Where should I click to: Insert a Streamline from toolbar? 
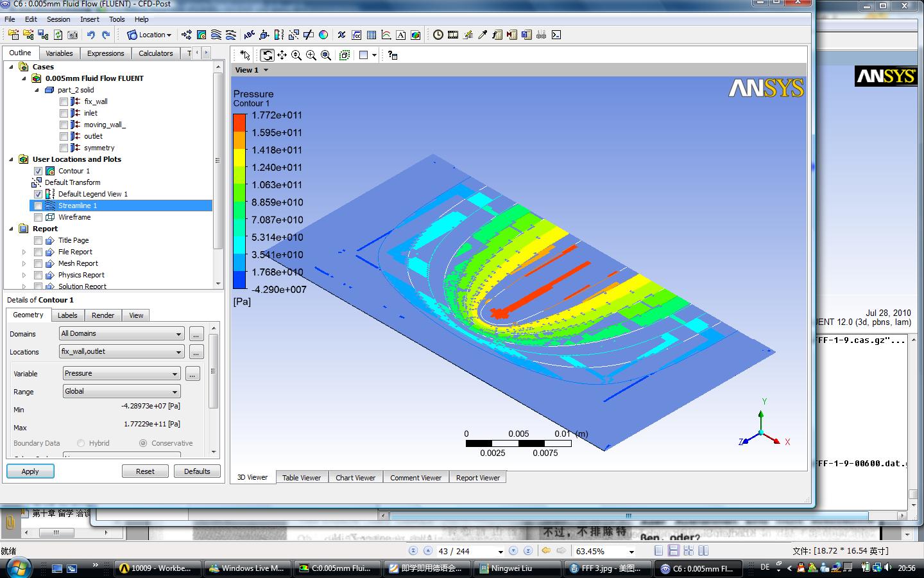point(216,35)
